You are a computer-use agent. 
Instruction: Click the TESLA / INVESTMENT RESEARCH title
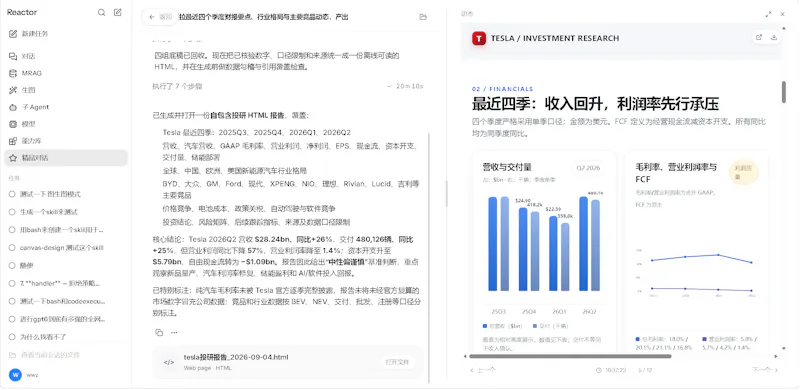[555, 38]
